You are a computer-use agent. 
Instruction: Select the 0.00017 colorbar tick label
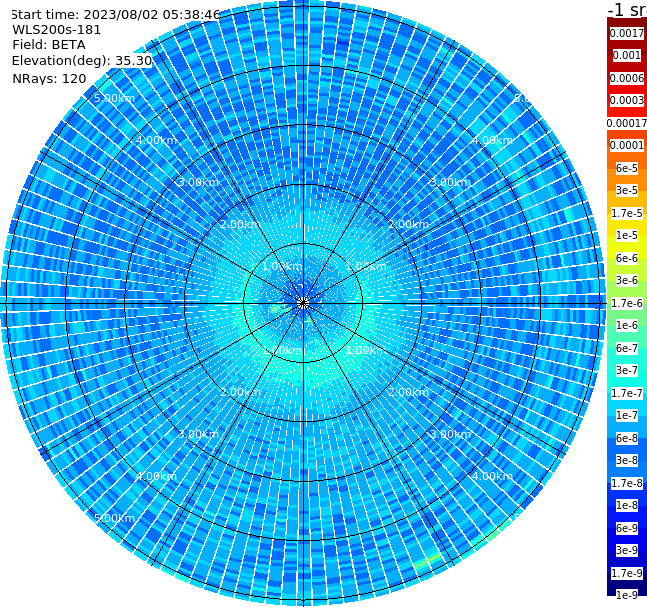pos(627,123)
